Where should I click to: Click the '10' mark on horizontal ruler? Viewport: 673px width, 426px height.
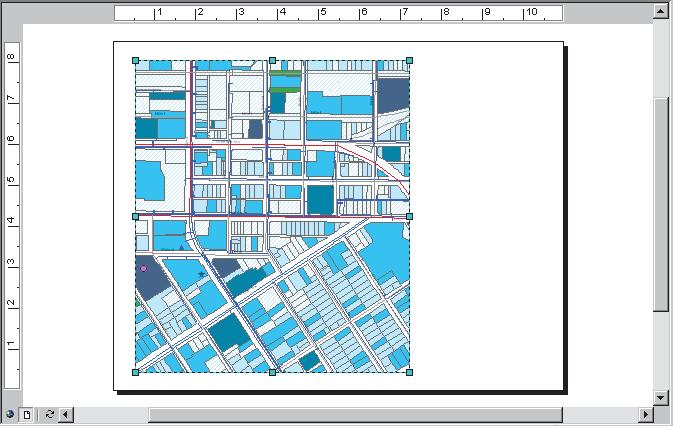(531, 12)
